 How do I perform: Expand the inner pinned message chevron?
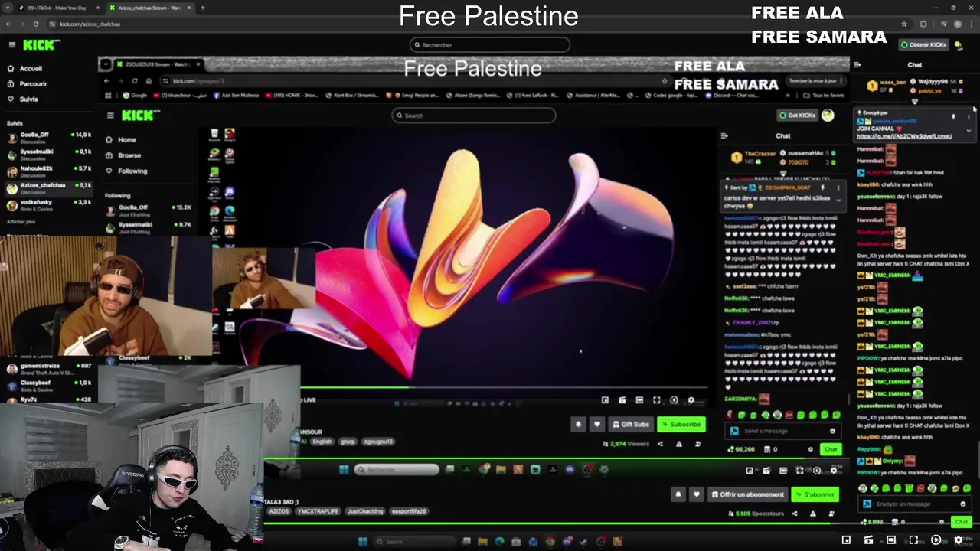tap(838, 200)
